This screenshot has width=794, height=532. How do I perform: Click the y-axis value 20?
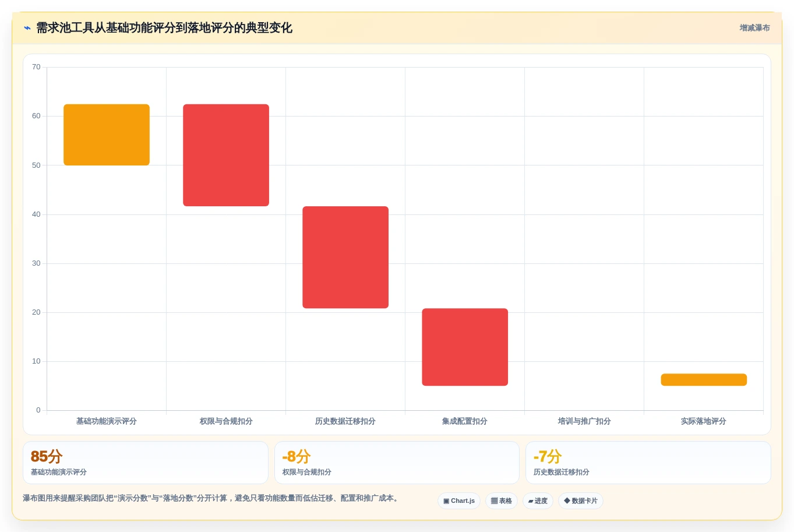point(36,312)
